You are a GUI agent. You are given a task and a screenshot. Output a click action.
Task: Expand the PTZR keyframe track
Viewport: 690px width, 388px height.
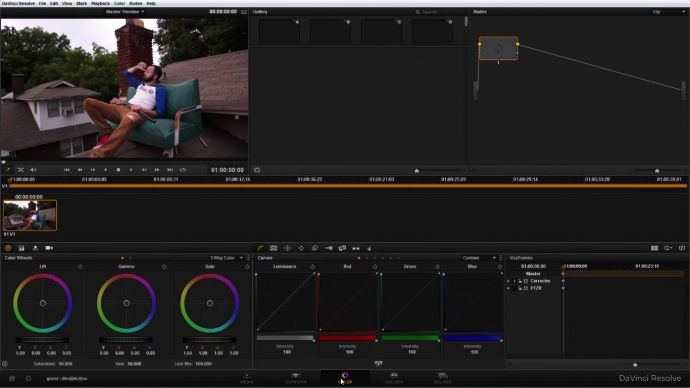tap(508, 288)
